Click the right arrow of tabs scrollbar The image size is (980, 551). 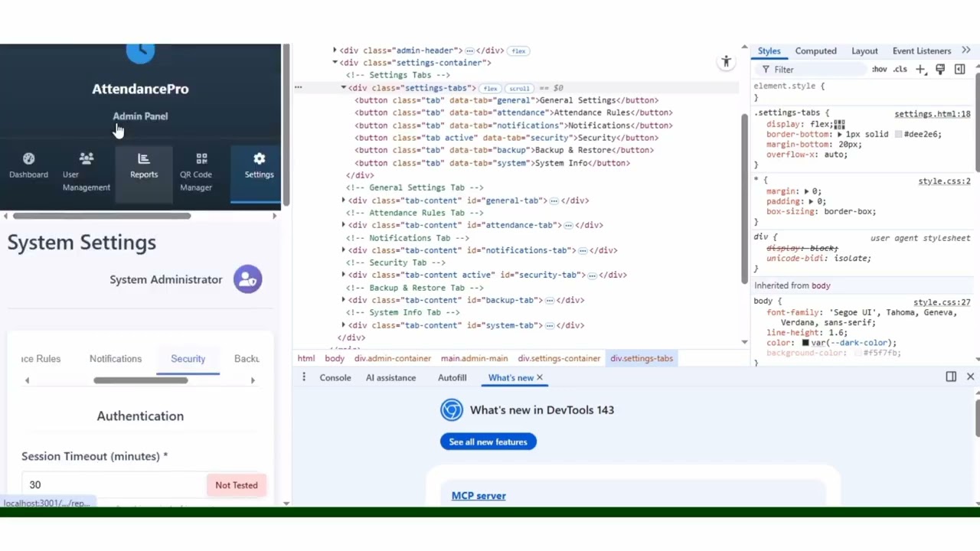click(253, 380)
